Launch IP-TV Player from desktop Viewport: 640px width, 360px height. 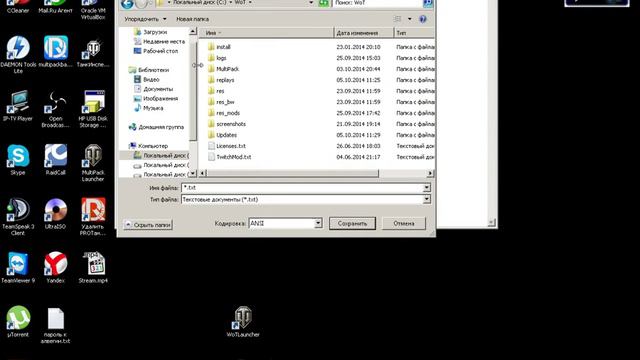(18, 106)
